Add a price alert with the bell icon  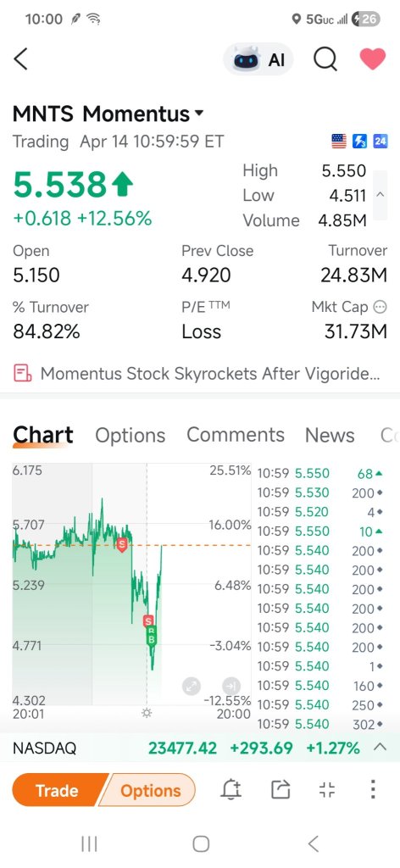coord(231,789)
